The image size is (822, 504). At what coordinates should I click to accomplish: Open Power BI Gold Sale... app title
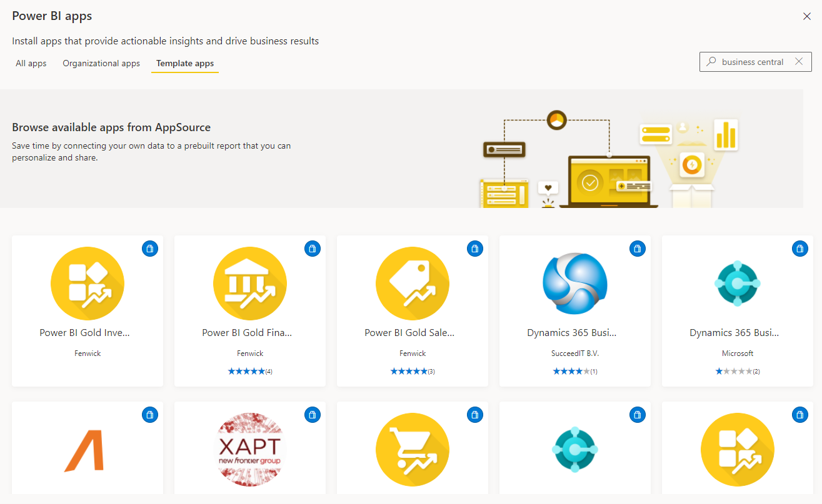pos(410,333)
